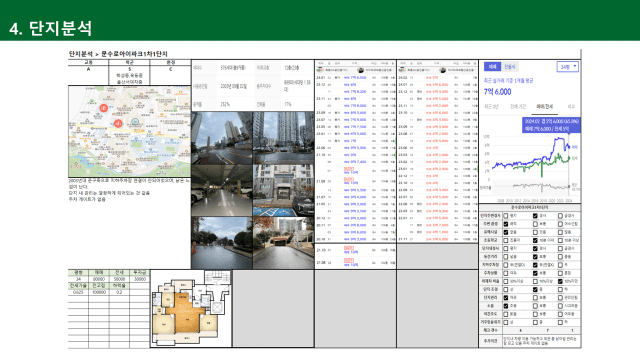Viewport: 640px width, 360px height.
Task: Click the blue circular landmark icon on map
Action: point(135,121)
